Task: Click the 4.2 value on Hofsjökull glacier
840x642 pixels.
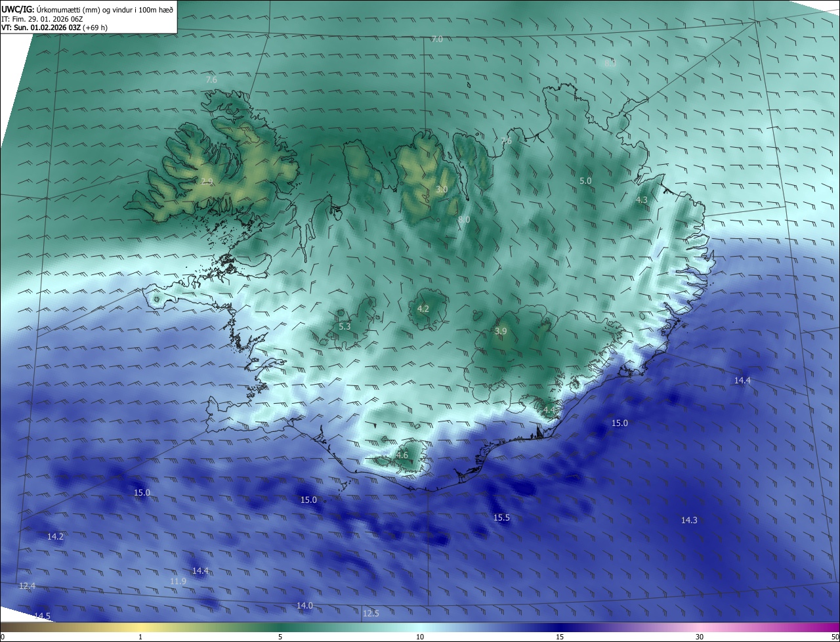Action: pyautogui.click(x=423, y=309)
